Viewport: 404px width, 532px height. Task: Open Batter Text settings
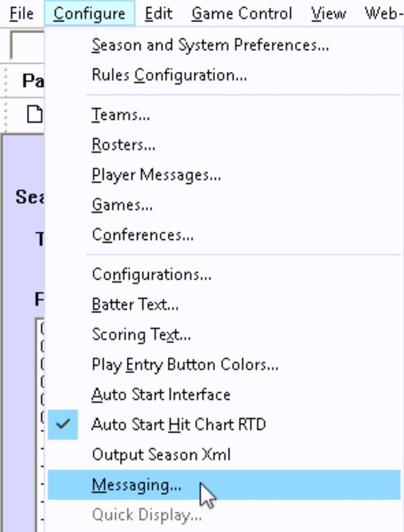[135, 304]
